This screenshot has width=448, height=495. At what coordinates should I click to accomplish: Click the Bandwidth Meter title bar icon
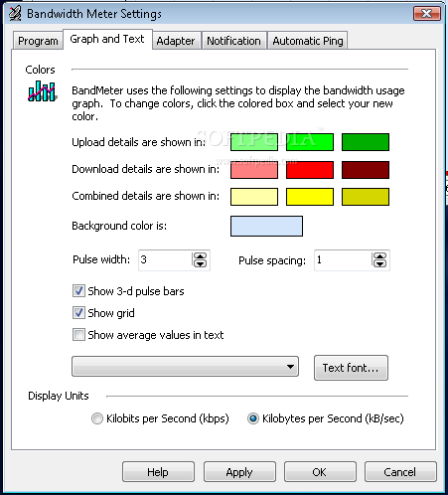(15, 14)
